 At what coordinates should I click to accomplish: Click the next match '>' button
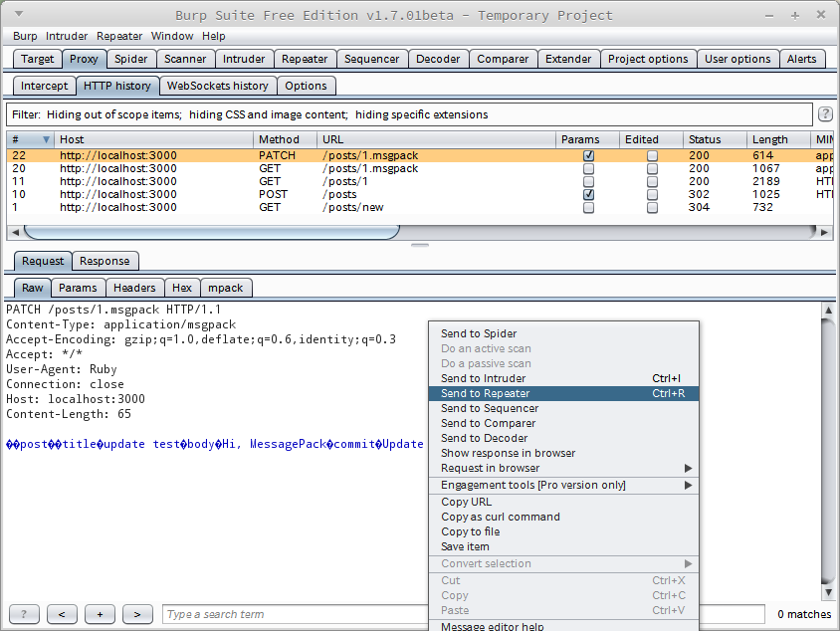point(137,614)
